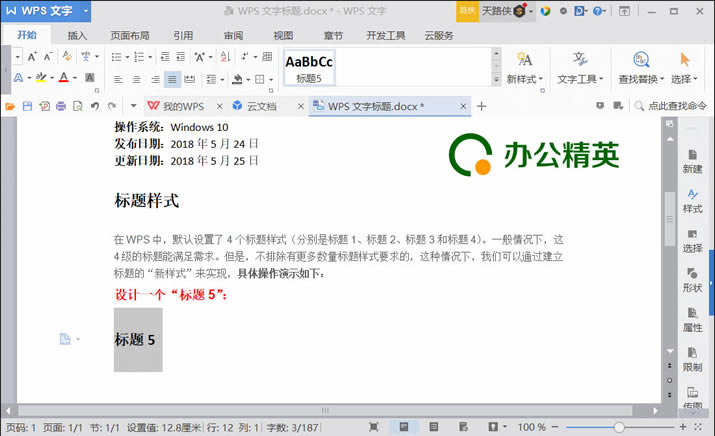
Task: Decrease paragraph indent
Action: click(165, 57)
